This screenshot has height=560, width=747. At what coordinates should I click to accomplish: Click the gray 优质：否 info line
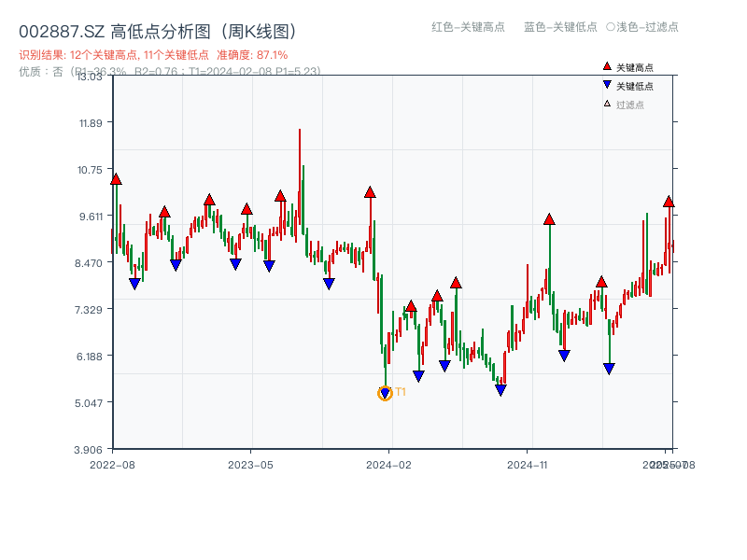point(170,72)
